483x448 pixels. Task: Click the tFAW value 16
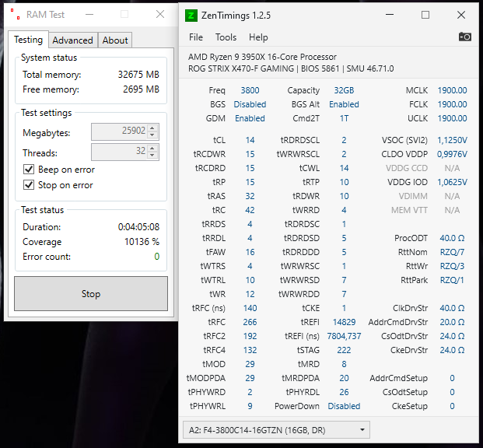coord(250,252)
